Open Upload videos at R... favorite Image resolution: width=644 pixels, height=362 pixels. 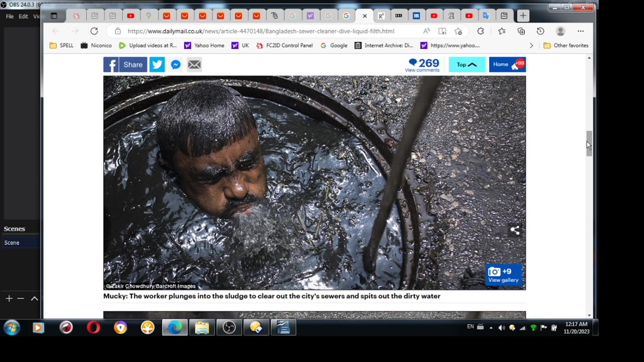tap(147, 45)
